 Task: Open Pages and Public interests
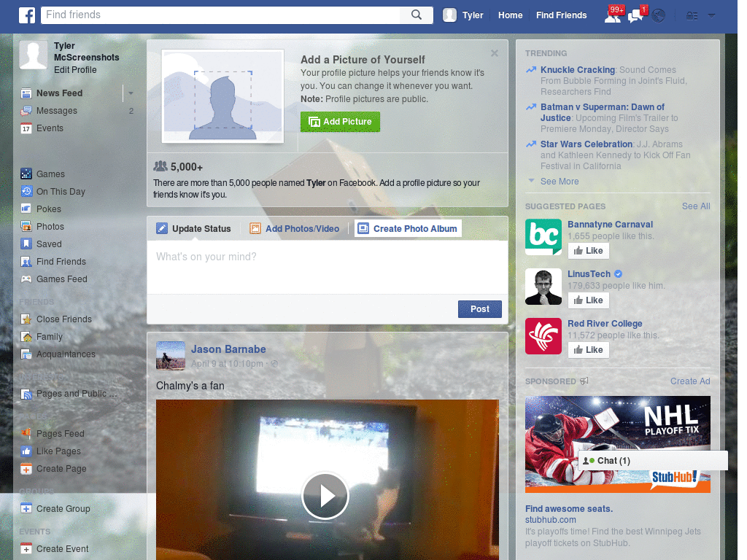tap(77, 394)
